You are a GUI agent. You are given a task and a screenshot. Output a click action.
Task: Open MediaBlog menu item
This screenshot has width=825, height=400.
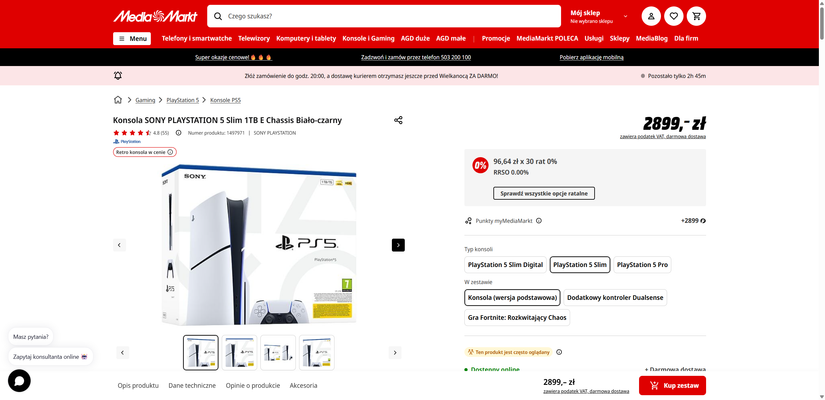(651, 38)
